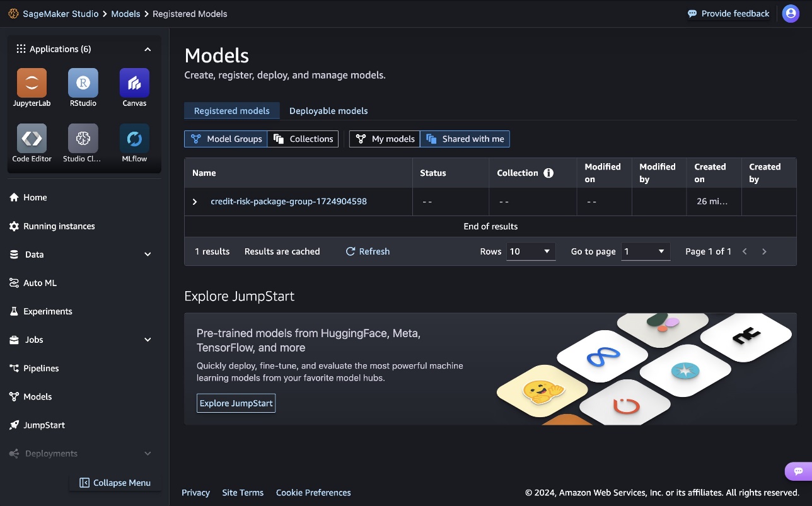
Task: Open the Cookie Preferences footer link
Action: 313,493
